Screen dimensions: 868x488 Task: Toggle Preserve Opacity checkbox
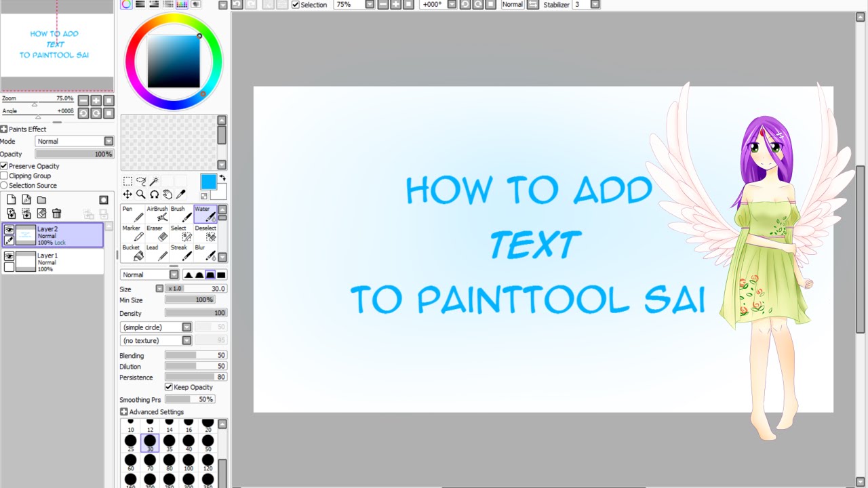4,166
